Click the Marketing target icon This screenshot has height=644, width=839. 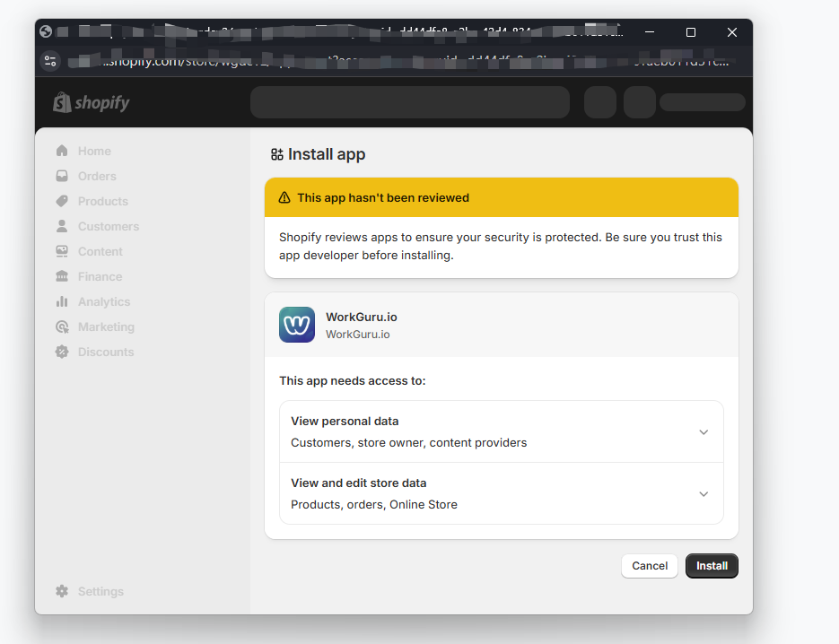tap(62, 326)
